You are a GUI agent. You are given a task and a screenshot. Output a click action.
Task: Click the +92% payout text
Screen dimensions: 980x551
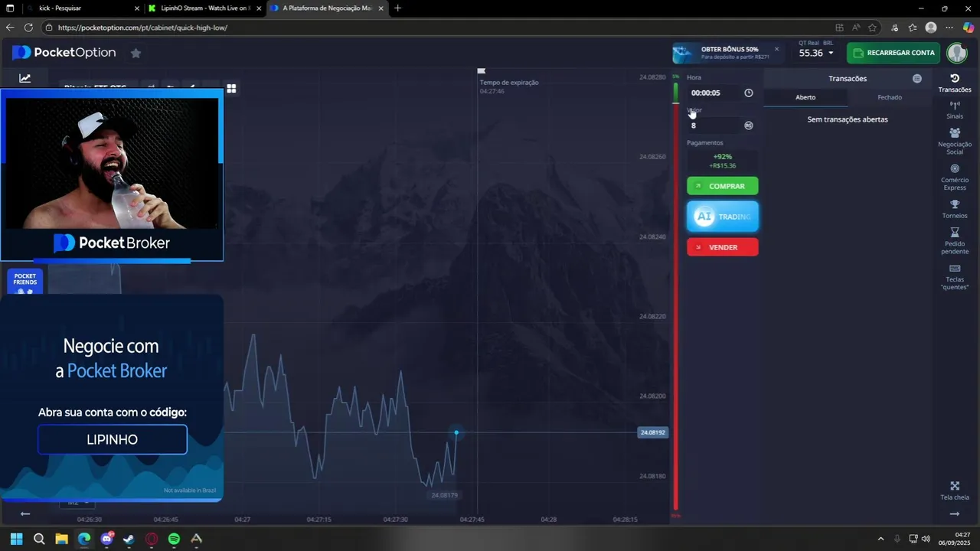point(723,157)
